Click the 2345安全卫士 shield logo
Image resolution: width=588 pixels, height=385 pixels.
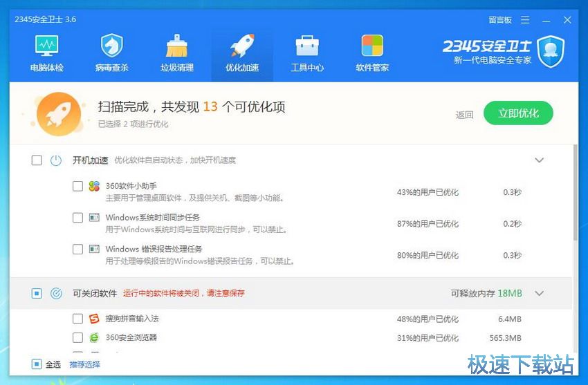coord(551,51)
